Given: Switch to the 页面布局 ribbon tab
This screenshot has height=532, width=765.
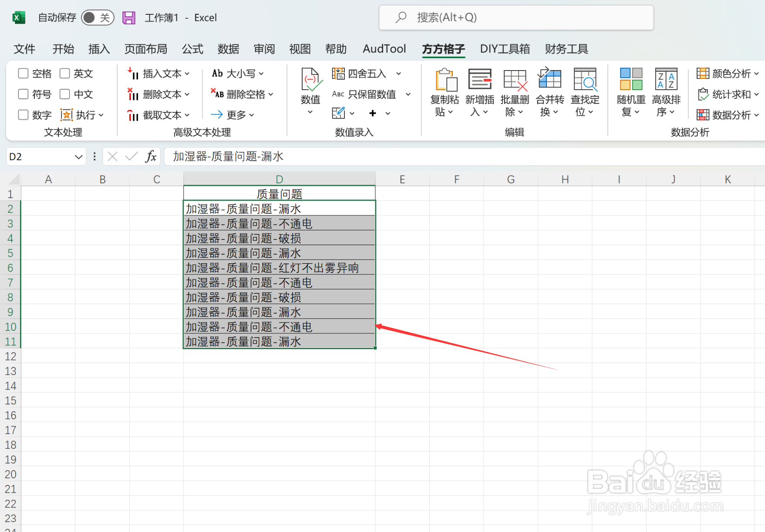Looking at the screenshot, I should click(x=146, y=49).
